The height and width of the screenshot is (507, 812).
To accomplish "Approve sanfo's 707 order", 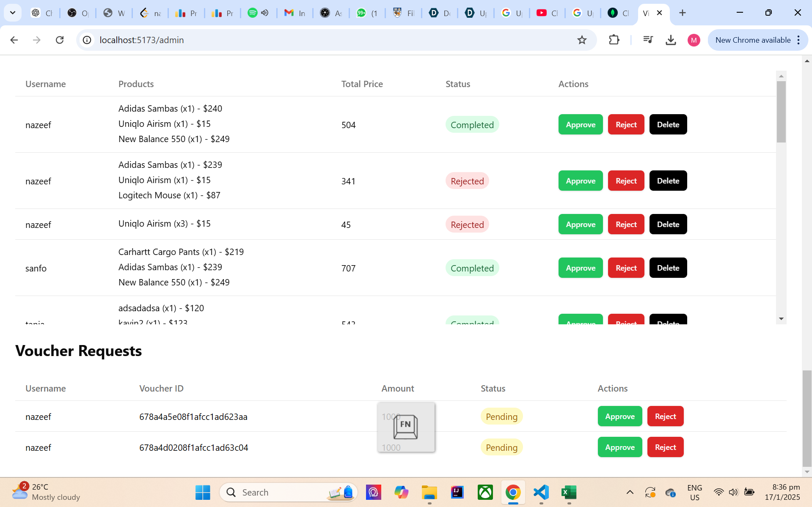I will coord(581,268).
